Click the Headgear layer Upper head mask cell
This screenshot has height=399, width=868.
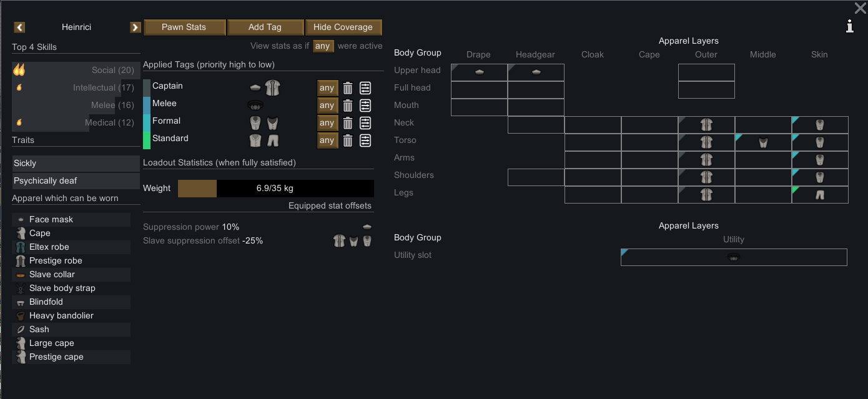(x=536, y=72)
